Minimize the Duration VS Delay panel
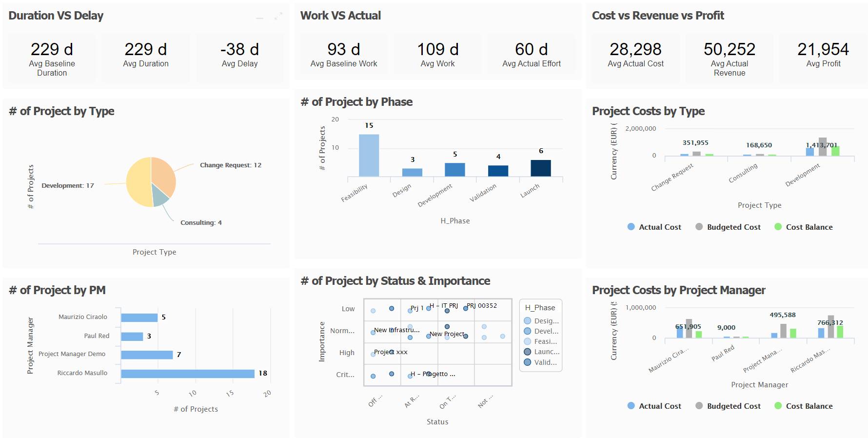Image resolution: width=868 pixels, height=438 pixels. [260, 18]
